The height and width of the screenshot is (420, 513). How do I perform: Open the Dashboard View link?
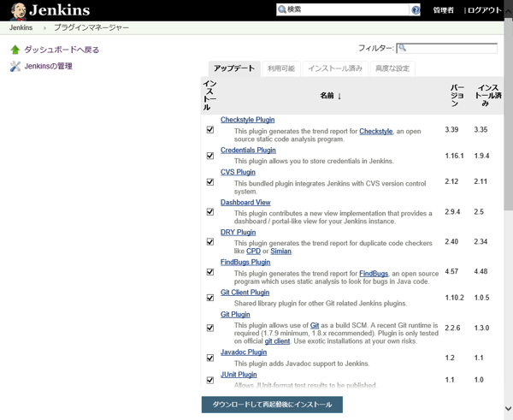coord(245,203)
